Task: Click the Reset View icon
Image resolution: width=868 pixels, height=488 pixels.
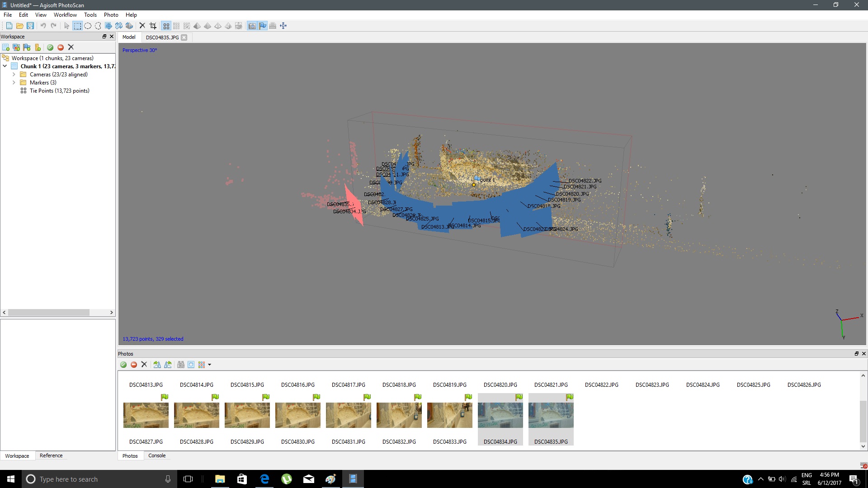Action: tap(283, 26)
